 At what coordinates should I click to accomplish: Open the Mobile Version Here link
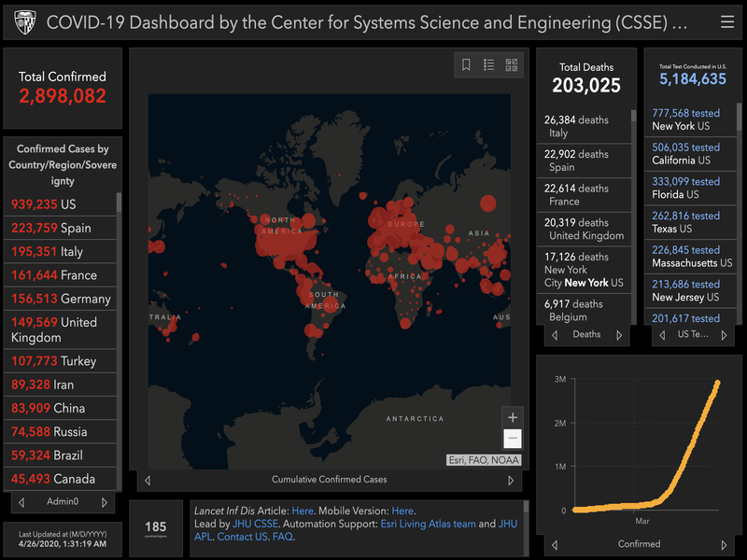(x=402, y=511)
